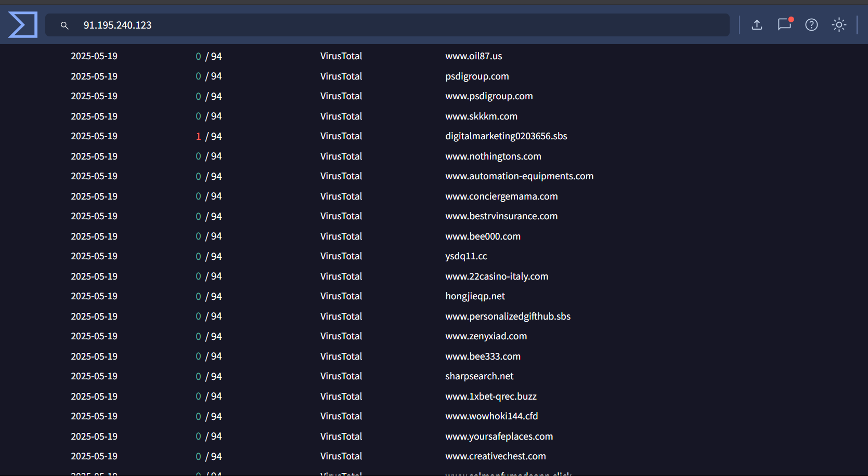
Task: Open the www.oil87.us domain link
Action: (473, 56)
